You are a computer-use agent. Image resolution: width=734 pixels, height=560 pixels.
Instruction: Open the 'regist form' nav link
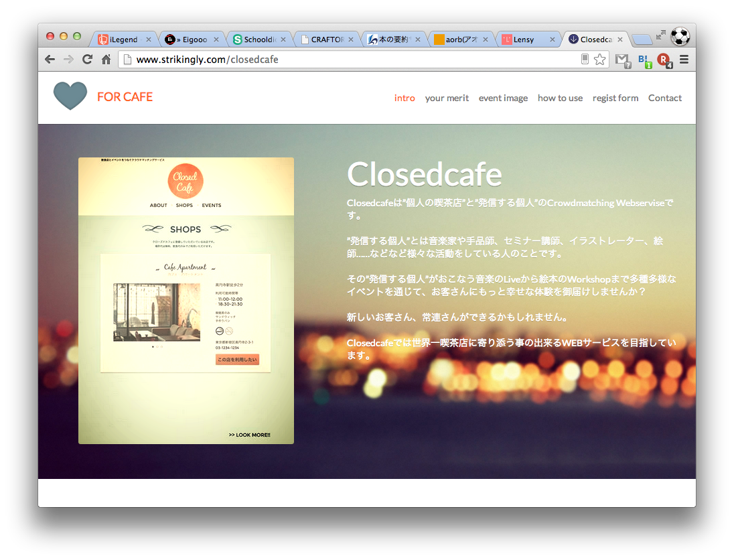point(615,98)
